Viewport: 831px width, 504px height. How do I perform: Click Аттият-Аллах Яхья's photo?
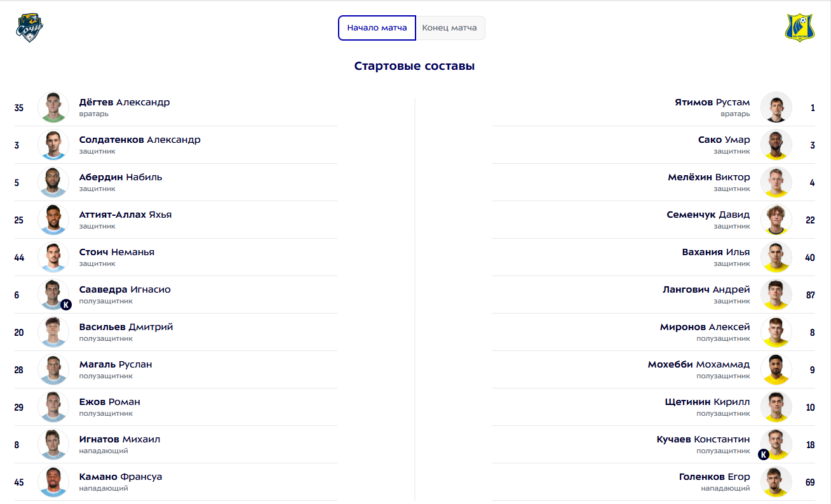(53, 220)
